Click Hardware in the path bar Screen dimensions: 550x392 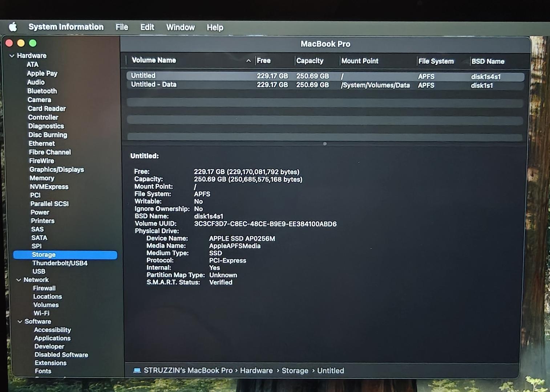click(x=256, y=371)
